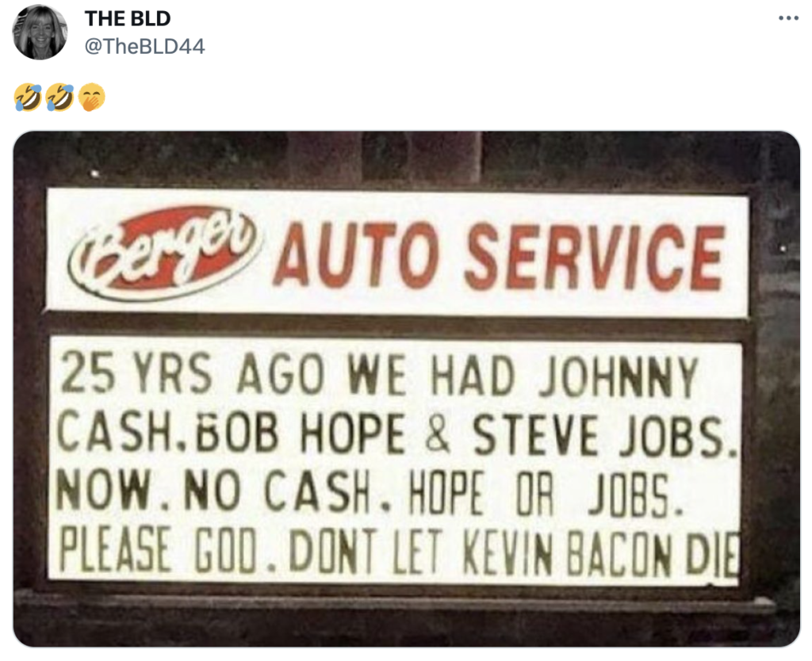Click the first rolling-on-floor laughing emoji
This screenshot has width=812, height=661.
tap(28, 97)
